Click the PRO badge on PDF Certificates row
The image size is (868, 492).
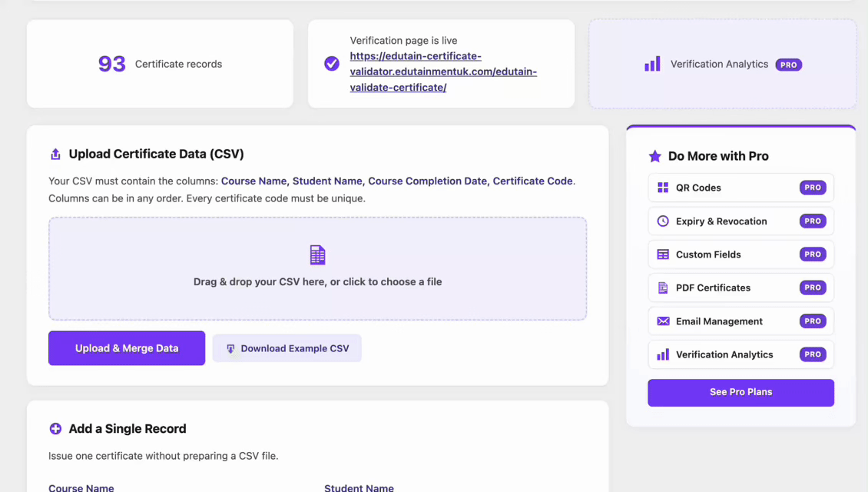coord(813,288)
